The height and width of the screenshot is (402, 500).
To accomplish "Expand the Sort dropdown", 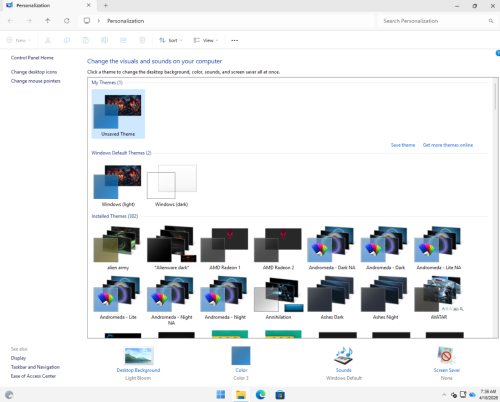I will tap(171, 40).
